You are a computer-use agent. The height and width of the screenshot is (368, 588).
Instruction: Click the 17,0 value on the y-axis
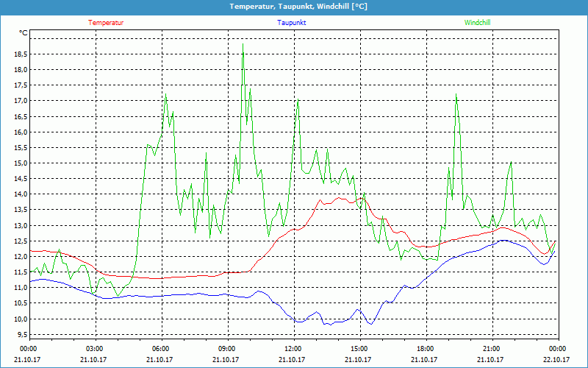(x=19, y=101)
